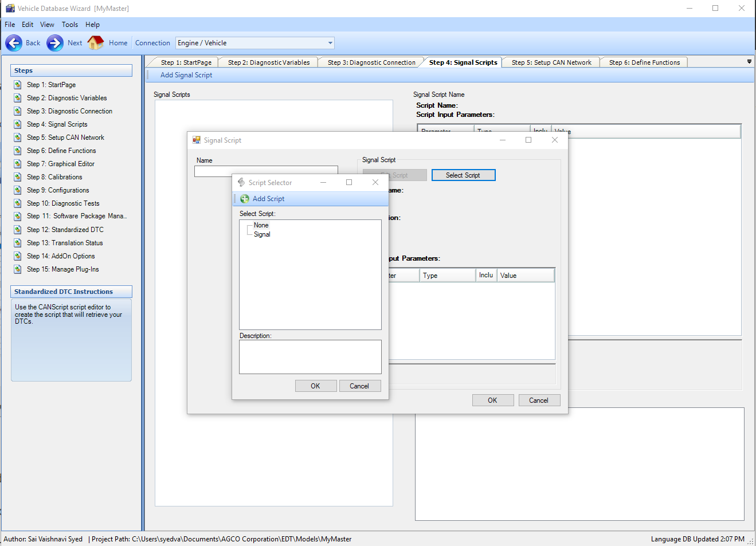Viewport: 756px width, 546px height.
Task: Switch to Step 3: Diagnostic Connection tab
Action: (371, 62)
